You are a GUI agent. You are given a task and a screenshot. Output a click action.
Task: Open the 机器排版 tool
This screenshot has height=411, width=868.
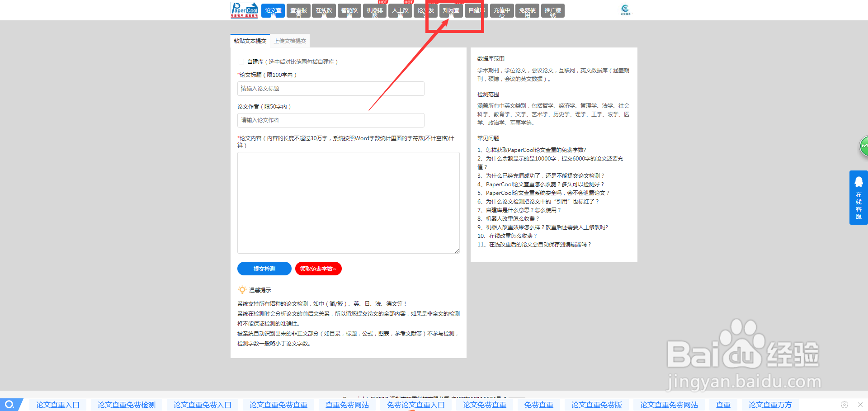point(374,10)
